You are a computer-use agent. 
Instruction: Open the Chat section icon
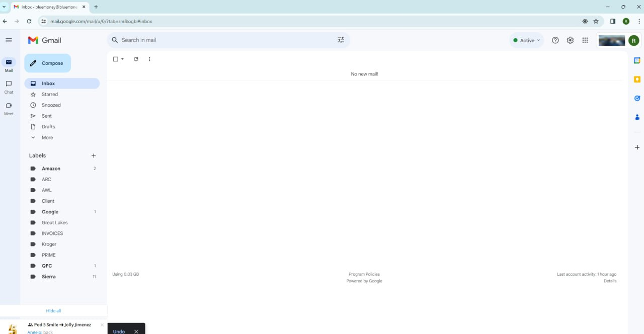9,84
